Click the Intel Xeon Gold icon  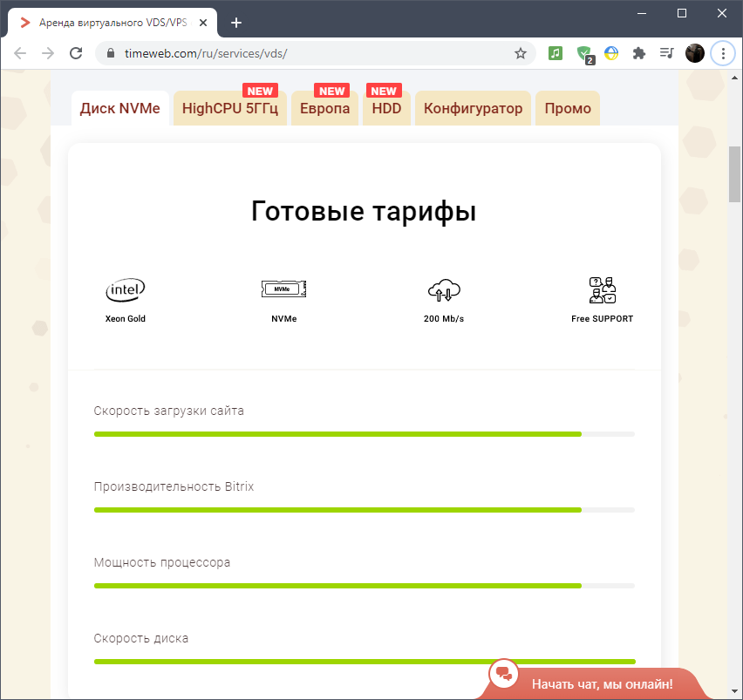126,289
